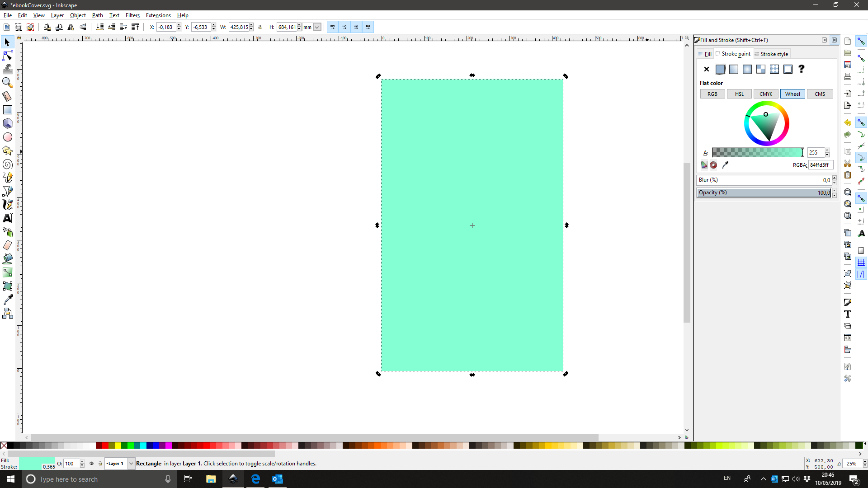Select the Zoom magnifier tool

[7, 83]
